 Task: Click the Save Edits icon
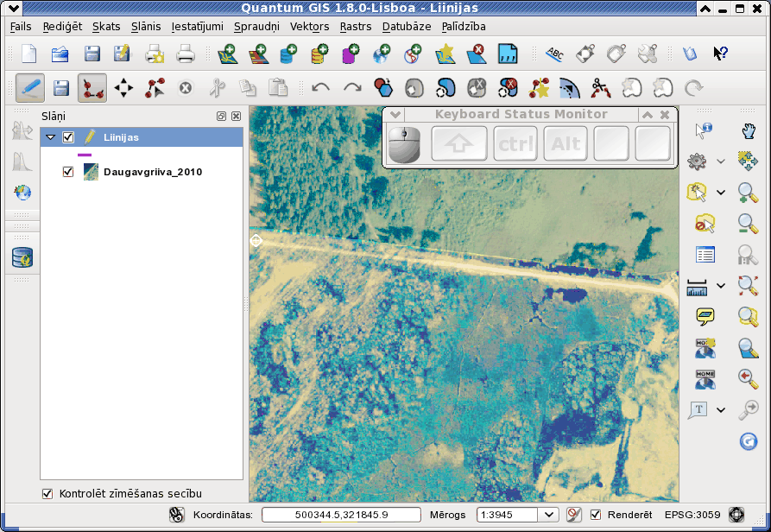tap(61, 88)
